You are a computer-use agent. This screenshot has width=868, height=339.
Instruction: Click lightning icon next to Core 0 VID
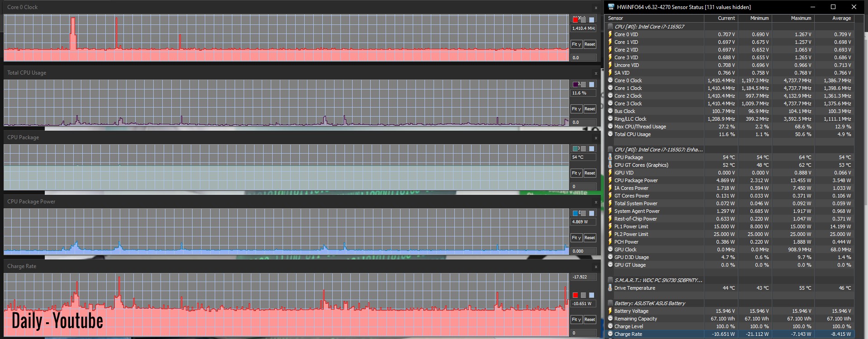click(610, 34)
